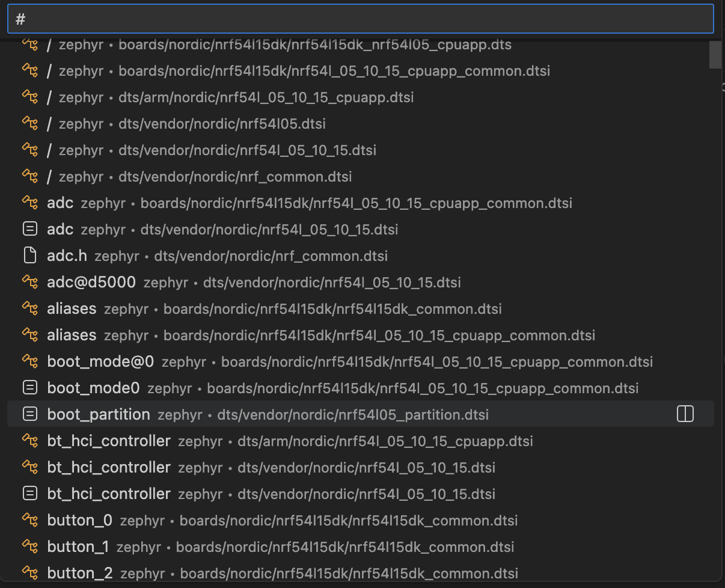Click node icon beside adc@d5000
Image resolution: width=725 pixels, height=588 pixels.
(x=29, y=282)
